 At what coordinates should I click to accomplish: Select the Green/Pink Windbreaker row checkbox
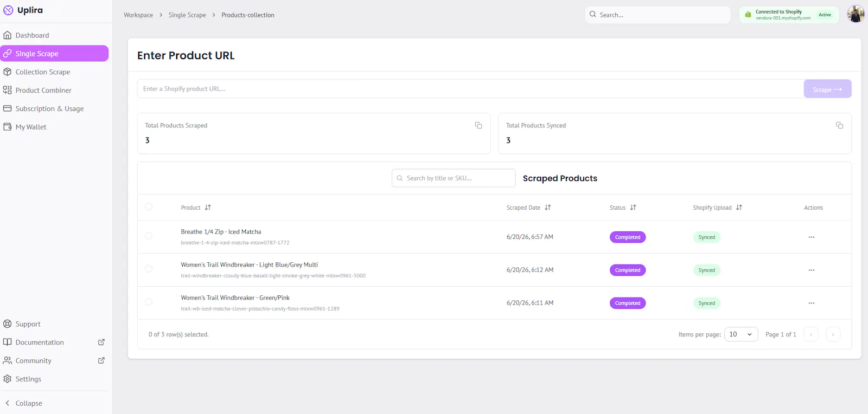[149, 302]
